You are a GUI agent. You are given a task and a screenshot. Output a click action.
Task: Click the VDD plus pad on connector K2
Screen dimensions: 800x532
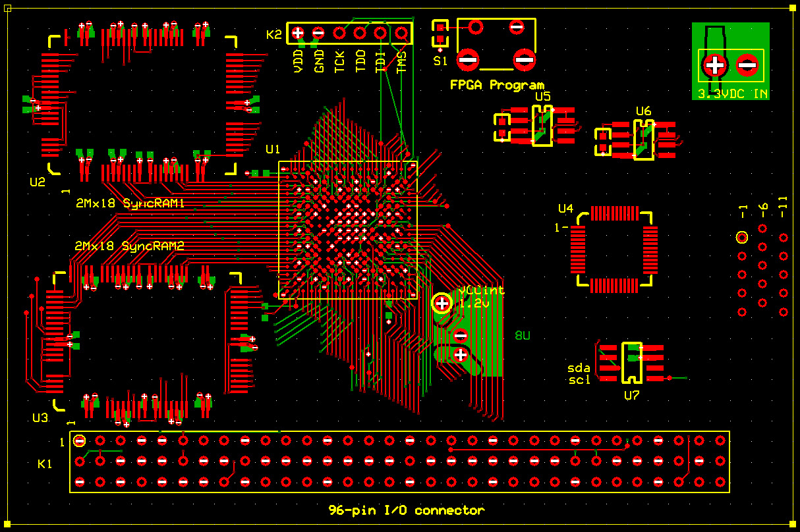click(298, 32)
